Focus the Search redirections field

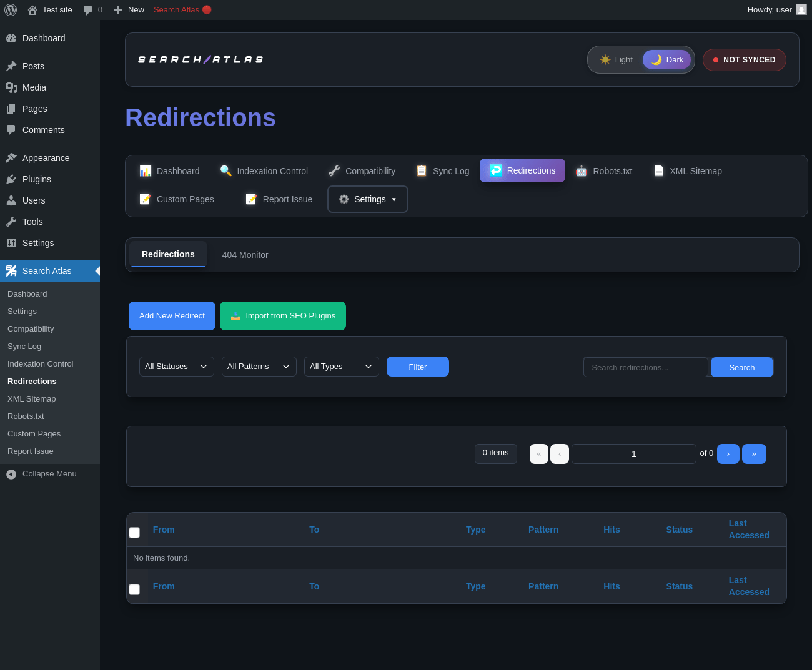pyautogui.click(x=646, y=367)
